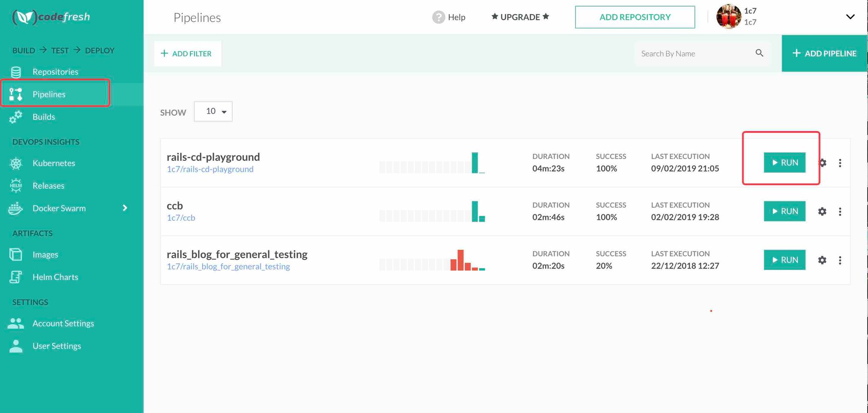Click the Docker Swarm whale icon
Image resolution: width=868 pixels, height=413 pixels.
pos(16,209)
